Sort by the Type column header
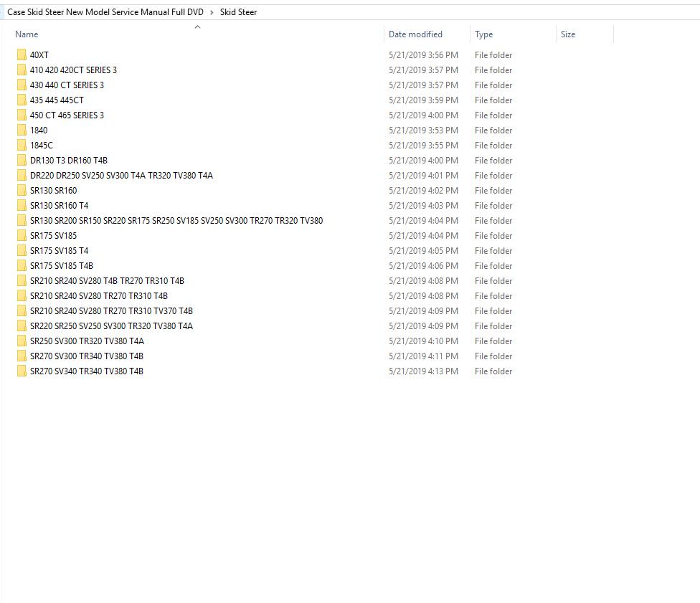Screen dimensions: 700x603 click(x=483, y=34)
